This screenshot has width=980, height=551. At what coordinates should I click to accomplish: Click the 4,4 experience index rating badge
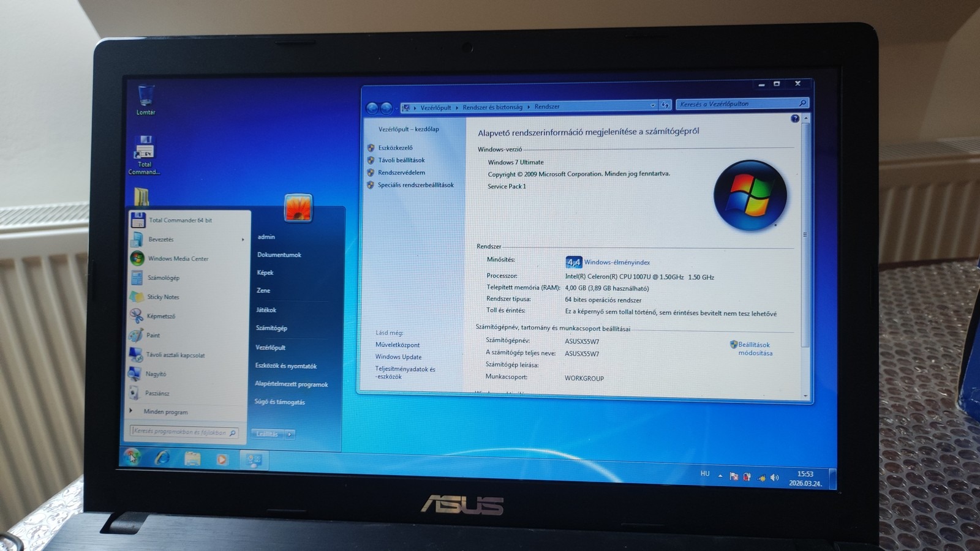pyautogui.click(x=573, y=262)
